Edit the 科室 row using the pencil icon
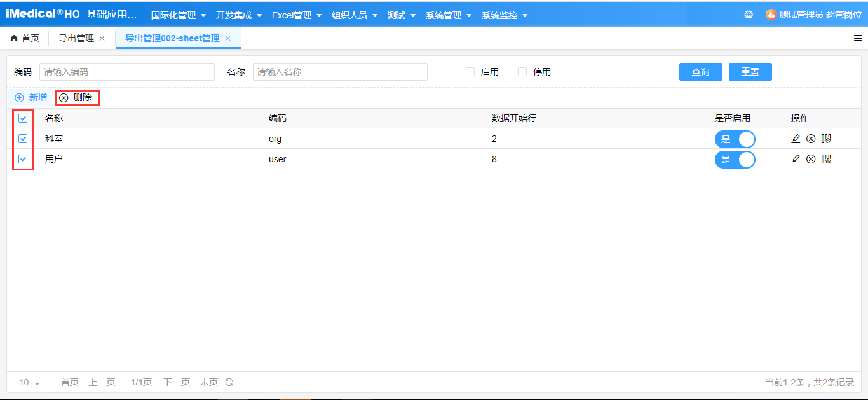Image resolution: width=868 pixels, height=400 pixels. click(x=796, y=139)
